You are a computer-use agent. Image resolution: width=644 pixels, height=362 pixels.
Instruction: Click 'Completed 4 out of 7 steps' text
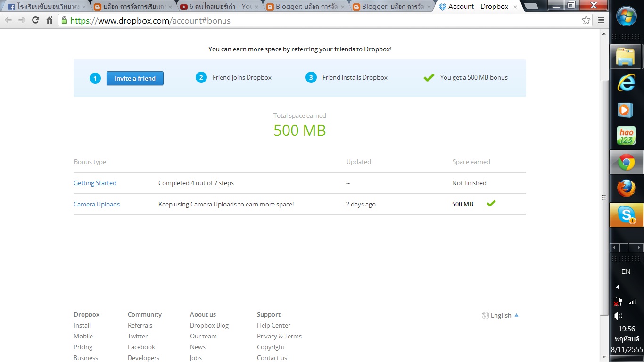coord(196,183)
